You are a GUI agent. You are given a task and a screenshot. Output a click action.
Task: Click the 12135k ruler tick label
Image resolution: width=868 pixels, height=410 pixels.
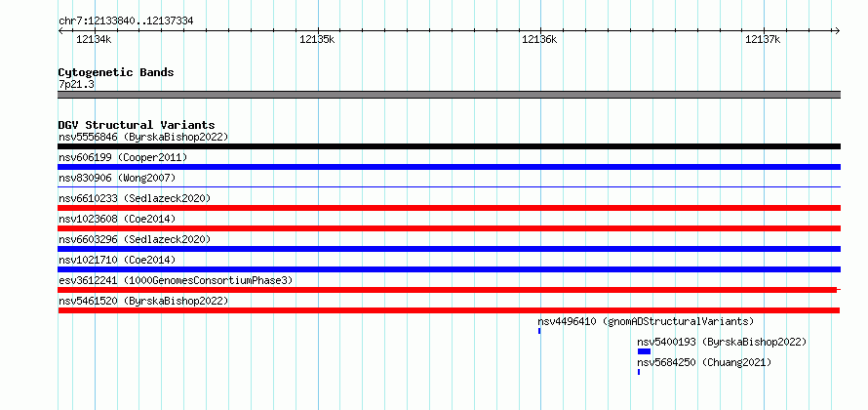pos(317,39)
